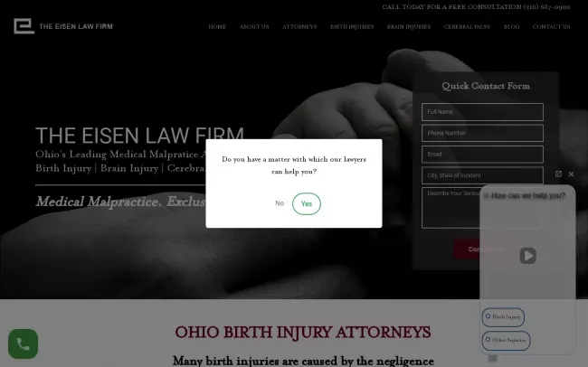Focus the Full Name input field
Image resolution: width=588 pixels, height=367 pixels.
pyautogui.click(x=482, y=112)
